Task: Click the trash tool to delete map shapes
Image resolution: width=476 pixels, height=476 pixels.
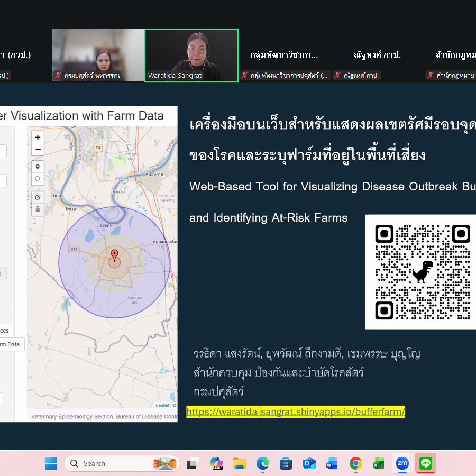Action: click(x=38, y=209)
